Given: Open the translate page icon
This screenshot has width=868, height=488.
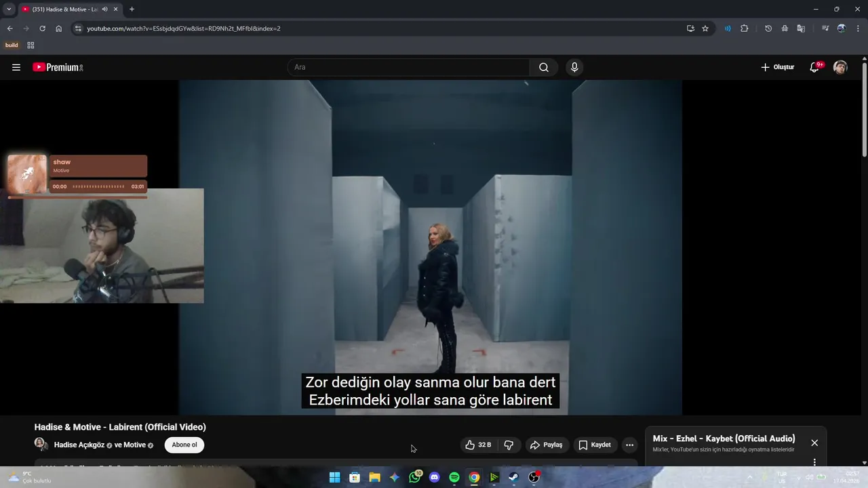Looking at the screenshot, I should point(801,28).
